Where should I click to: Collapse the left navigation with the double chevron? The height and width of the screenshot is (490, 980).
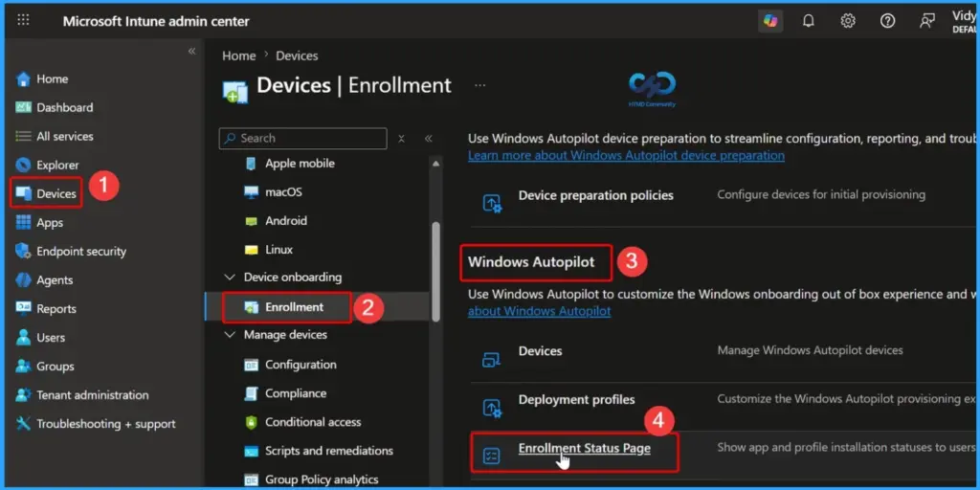coord(191,52)
